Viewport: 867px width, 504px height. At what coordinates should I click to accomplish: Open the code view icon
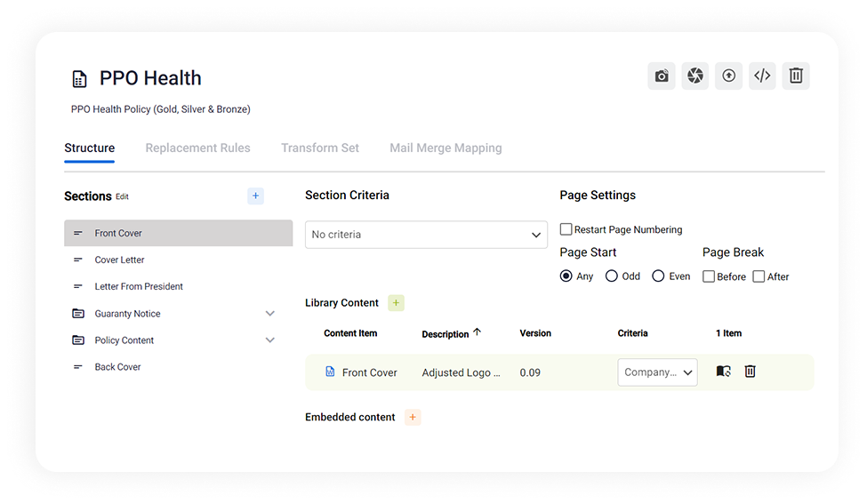coord(762,76)
